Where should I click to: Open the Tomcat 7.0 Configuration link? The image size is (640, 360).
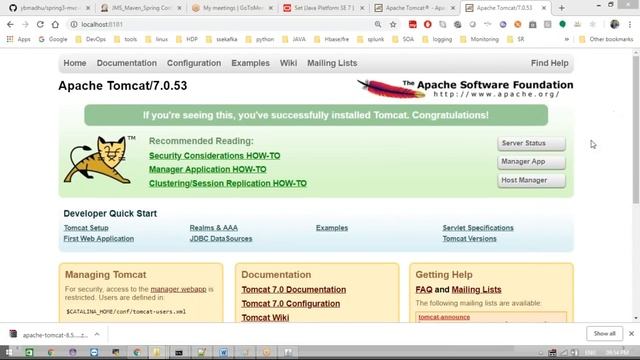(291, 304)
